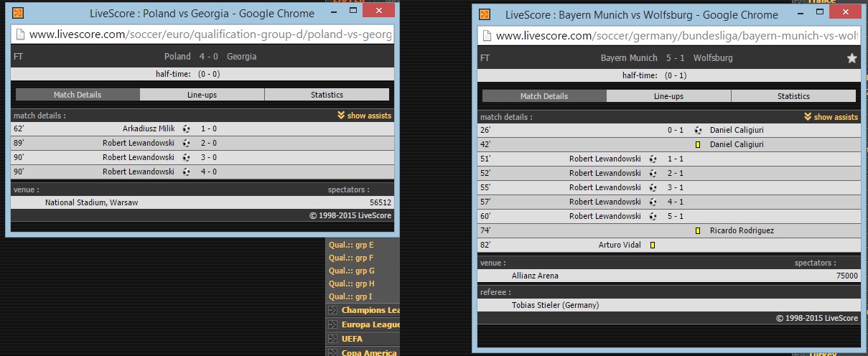Viewport: 868px width, 356px height.
Task: Click yellow card icon for Ricardo Rodriguez
Action: (x=698, y=230)
